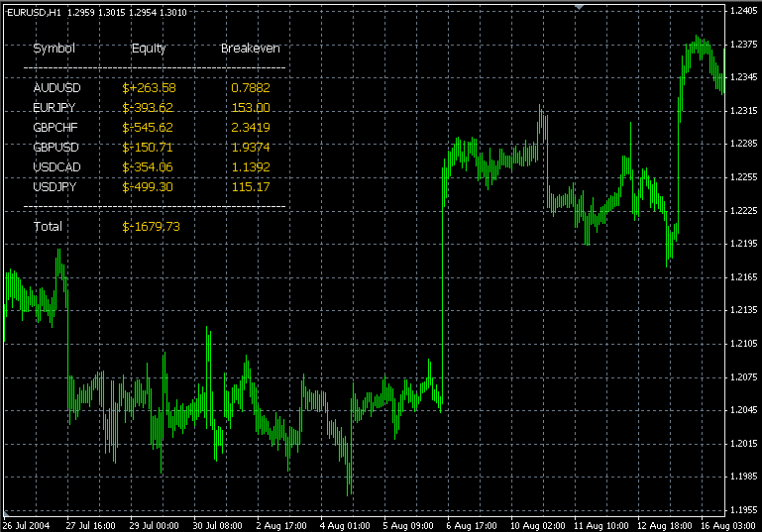Click the 1.2105 price scale label

click(744, 344)
